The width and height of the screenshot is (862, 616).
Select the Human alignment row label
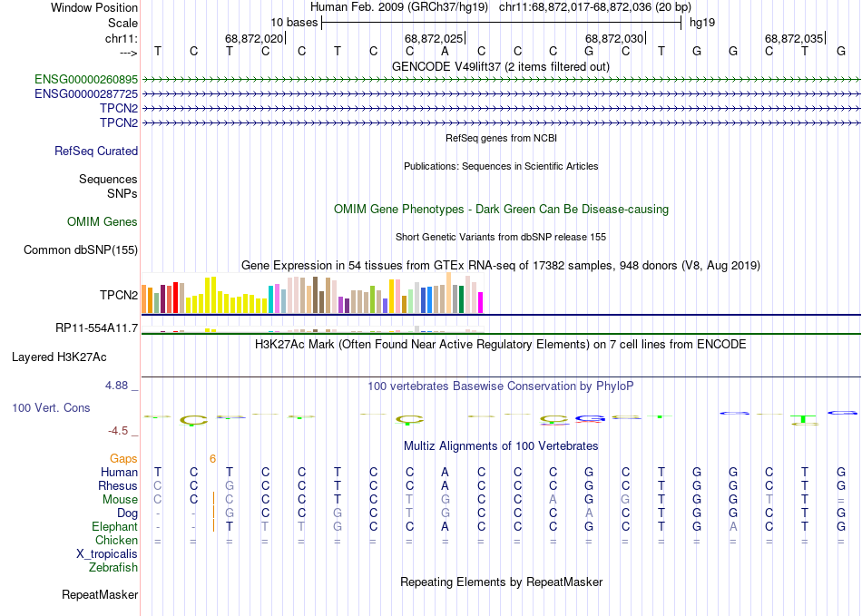click(119, 472)
